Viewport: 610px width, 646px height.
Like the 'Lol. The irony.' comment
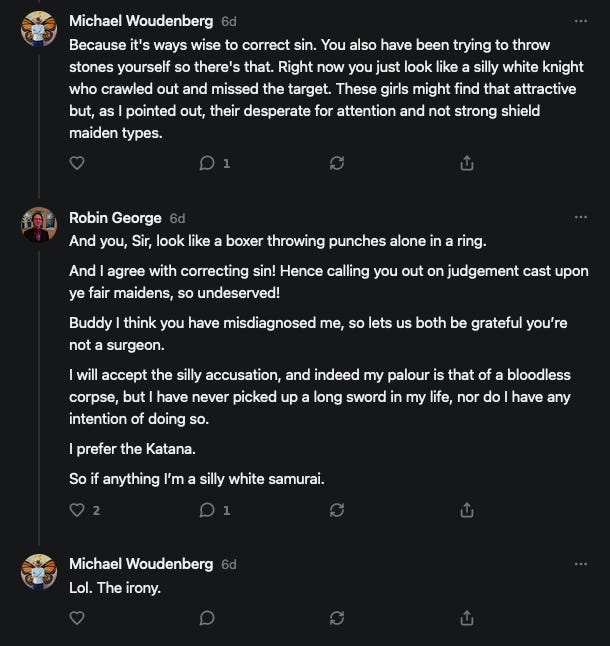[x=77, y=618]
